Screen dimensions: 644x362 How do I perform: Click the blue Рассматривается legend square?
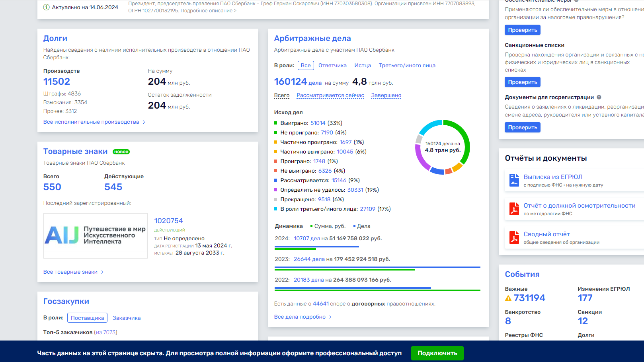coord(276,180)
